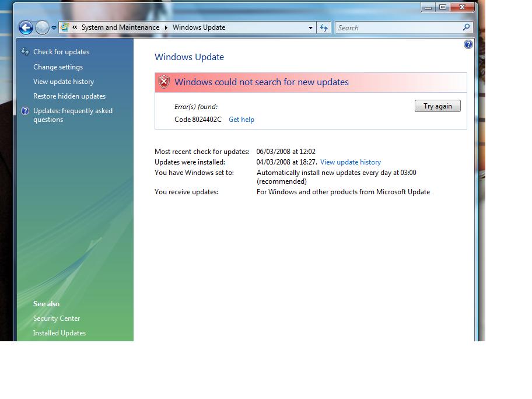Open the address bar dropdown arrow
This screenshot has width=532, height=399.
pyautogui.click(x=311, y=27)
